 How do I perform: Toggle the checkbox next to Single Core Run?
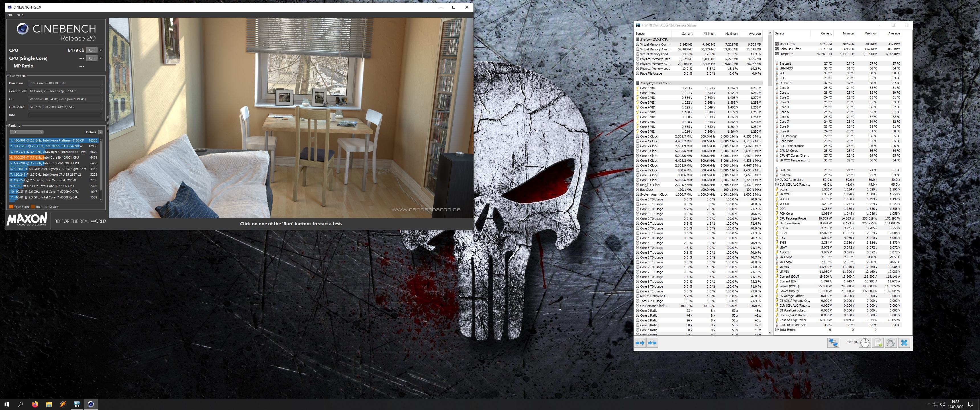[101, 58]
